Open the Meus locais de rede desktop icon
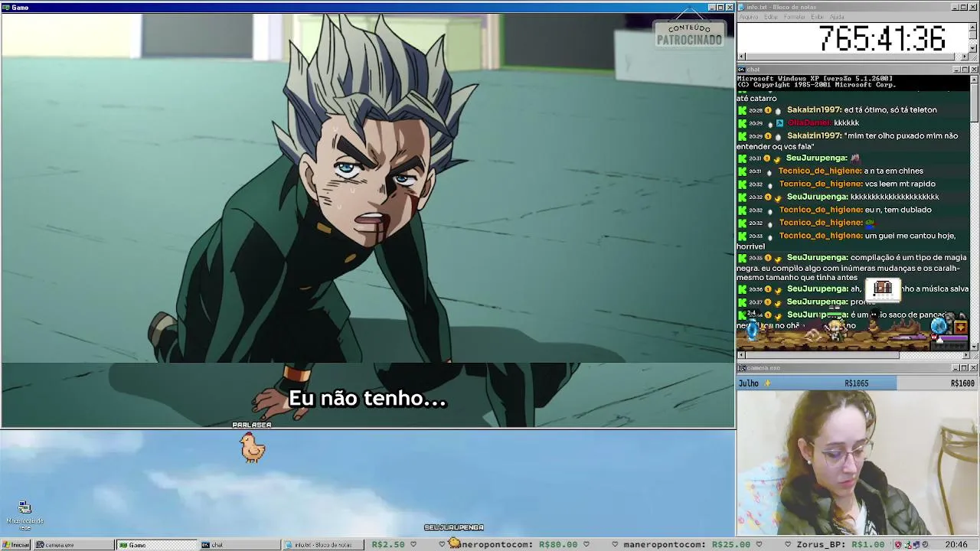 pyautogui.click(x=24, y=516)
